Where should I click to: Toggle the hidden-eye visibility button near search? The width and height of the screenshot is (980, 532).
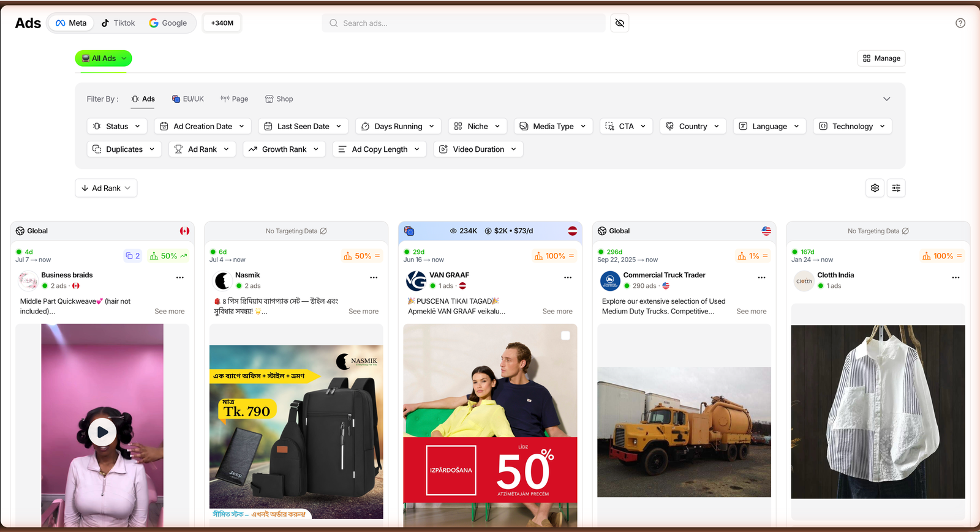[620, 23]
